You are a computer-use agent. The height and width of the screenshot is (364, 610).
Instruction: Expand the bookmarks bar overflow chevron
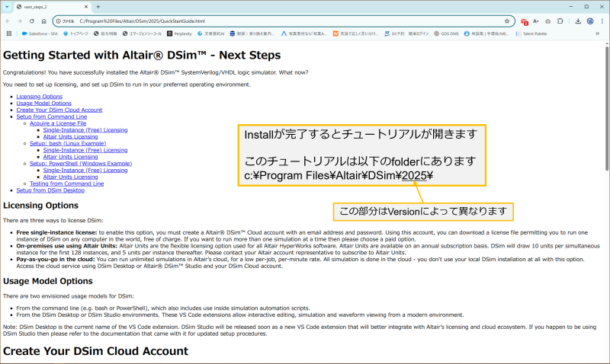[x=597, y=34]
